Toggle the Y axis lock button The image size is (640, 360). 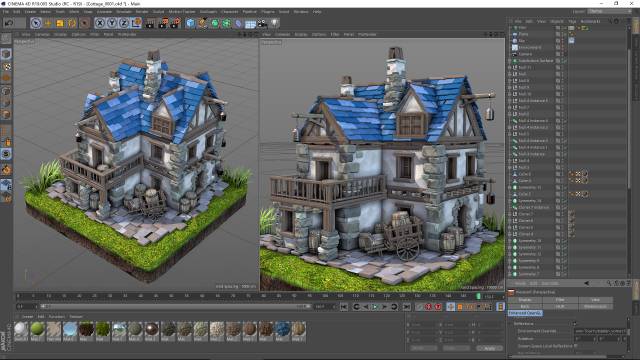click(112, 23)
